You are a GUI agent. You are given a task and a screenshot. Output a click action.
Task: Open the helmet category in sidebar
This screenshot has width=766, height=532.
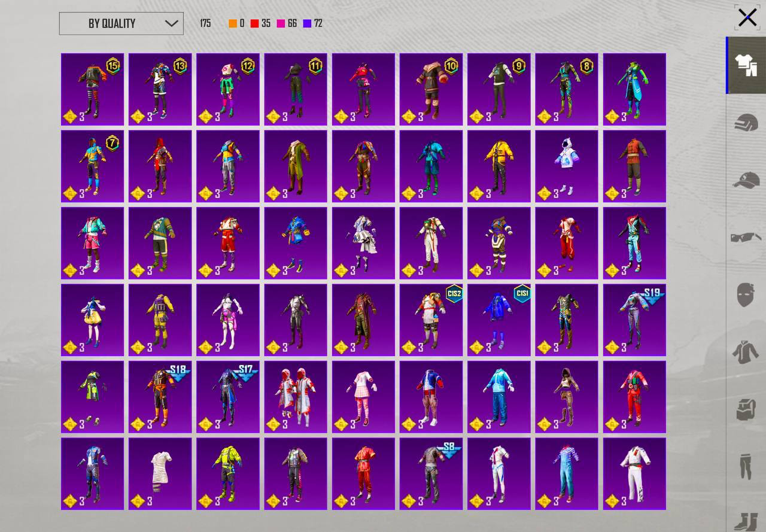[x=746, y=123]
